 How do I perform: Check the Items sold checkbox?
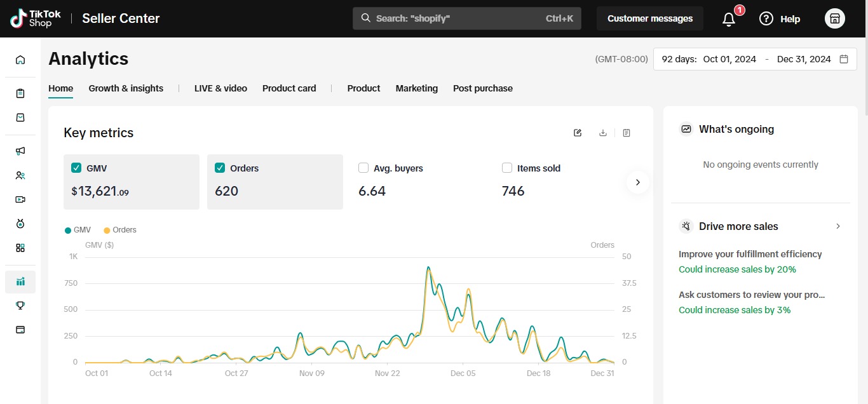point(507,168)
